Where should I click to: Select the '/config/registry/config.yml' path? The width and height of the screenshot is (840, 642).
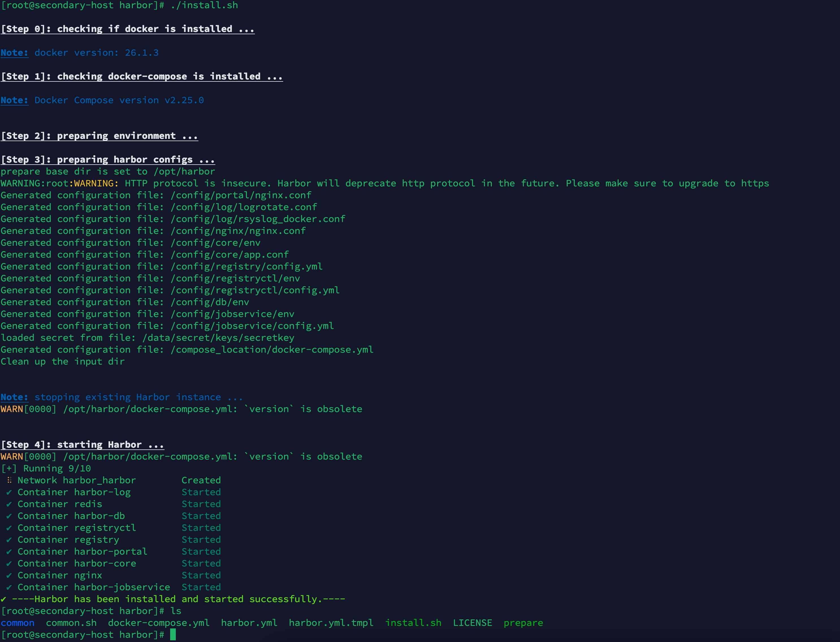(x=246, y=266)
